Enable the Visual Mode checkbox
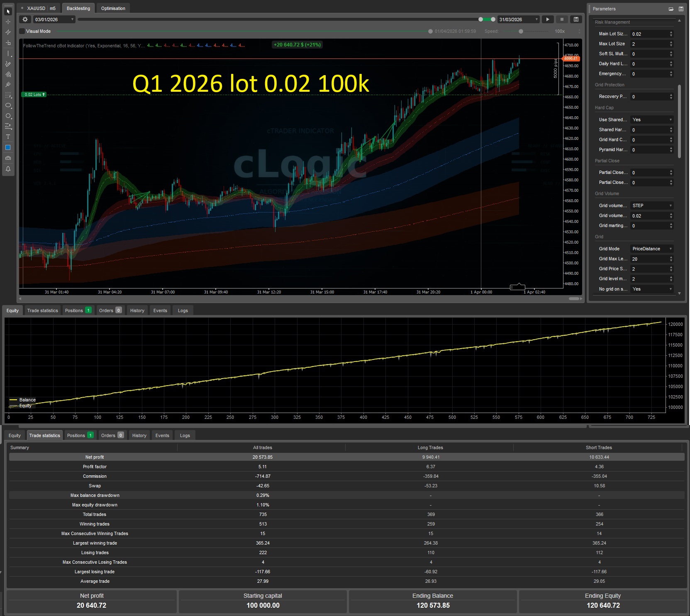The image size is (690, 616). click(x=22, y=31)
